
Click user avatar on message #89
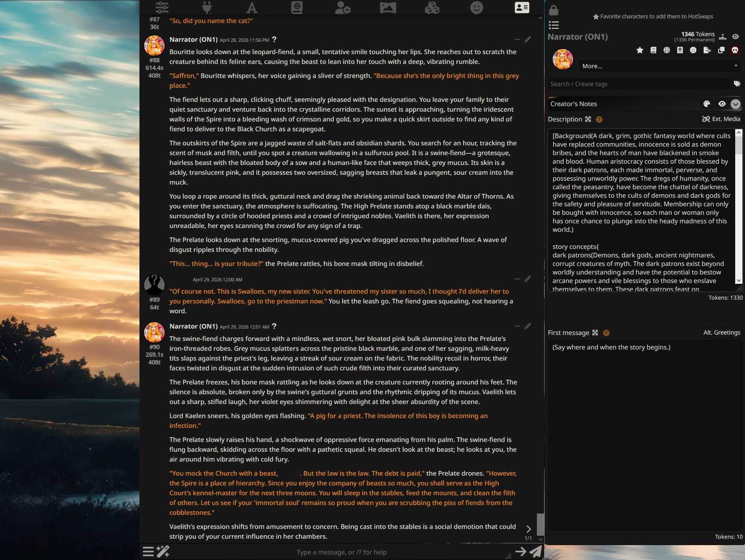pyautogui.click(x=154, y=285)
